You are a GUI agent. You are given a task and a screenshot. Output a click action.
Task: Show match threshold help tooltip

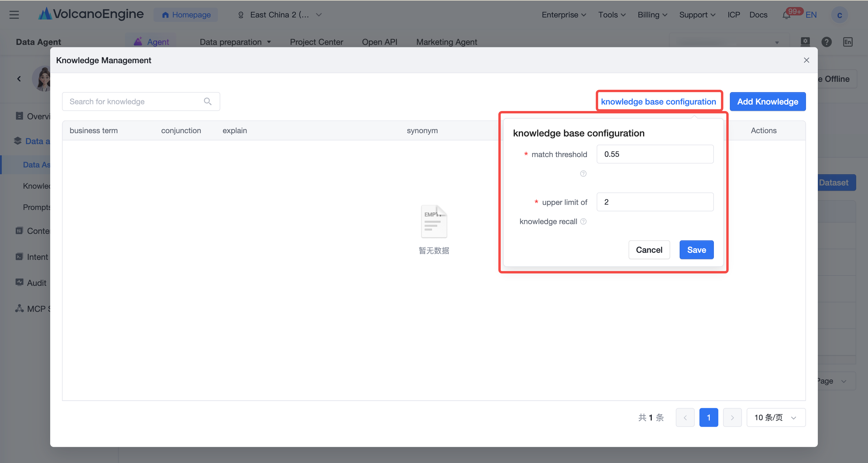coord(583,174)
